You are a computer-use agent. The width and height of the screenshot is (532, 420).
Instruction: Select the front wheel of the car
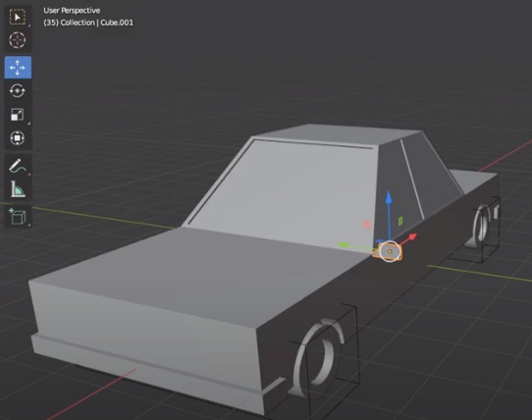click(318, 355)
